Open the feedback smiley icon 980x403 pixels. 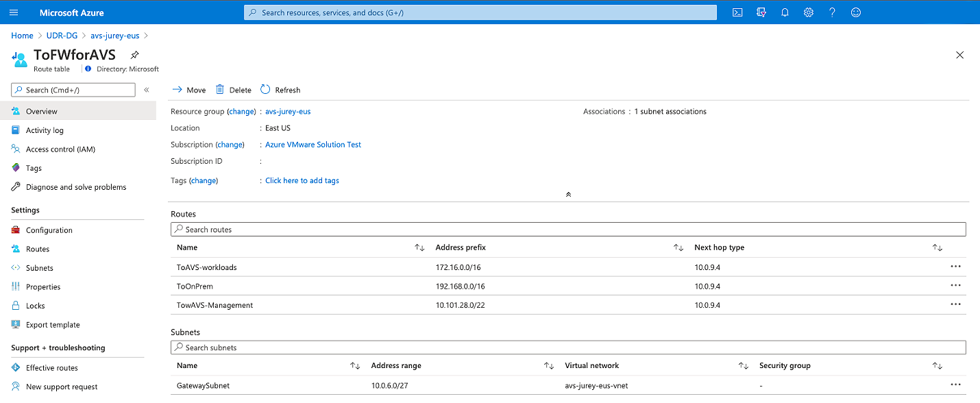point(855,12)
